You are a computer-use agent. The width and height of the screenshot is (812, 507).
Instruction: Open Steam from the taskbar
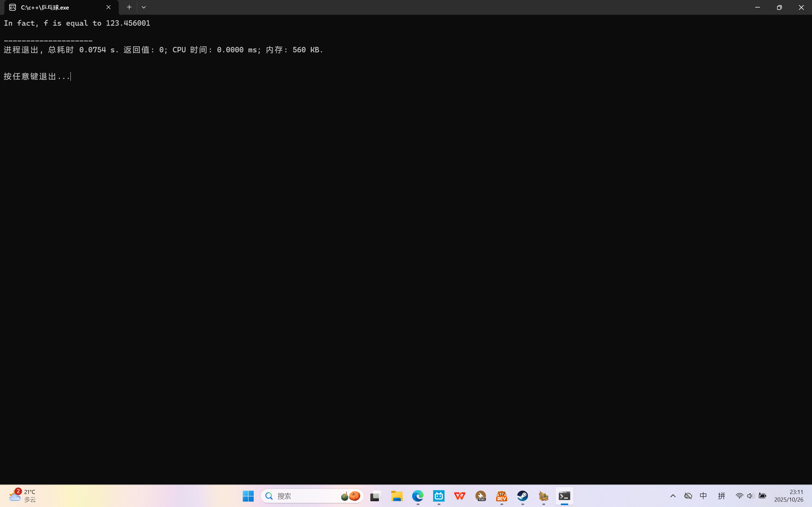tap(522, 496)
